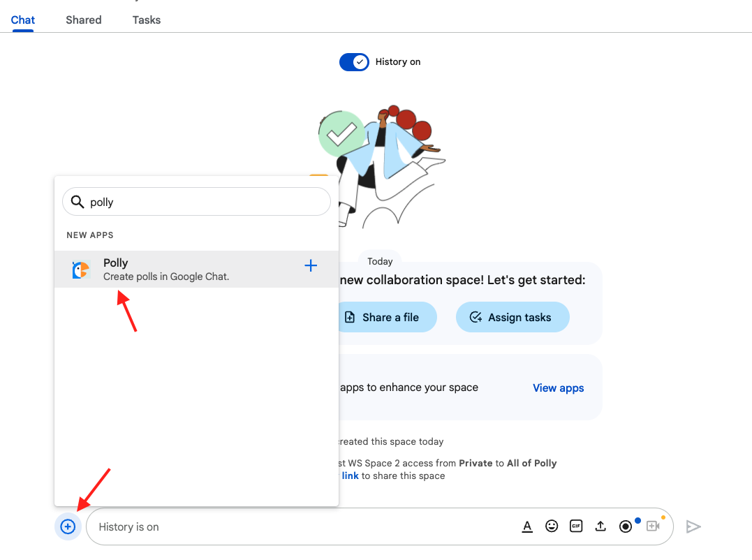Turn off the History toggle
This screenshot has height=560, width=752.
[x=354, y=62]
